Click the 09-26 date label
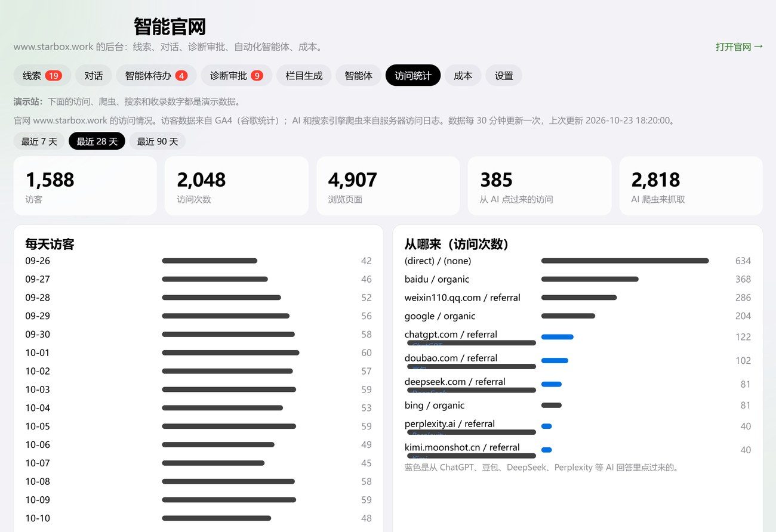 pos(38,261)
